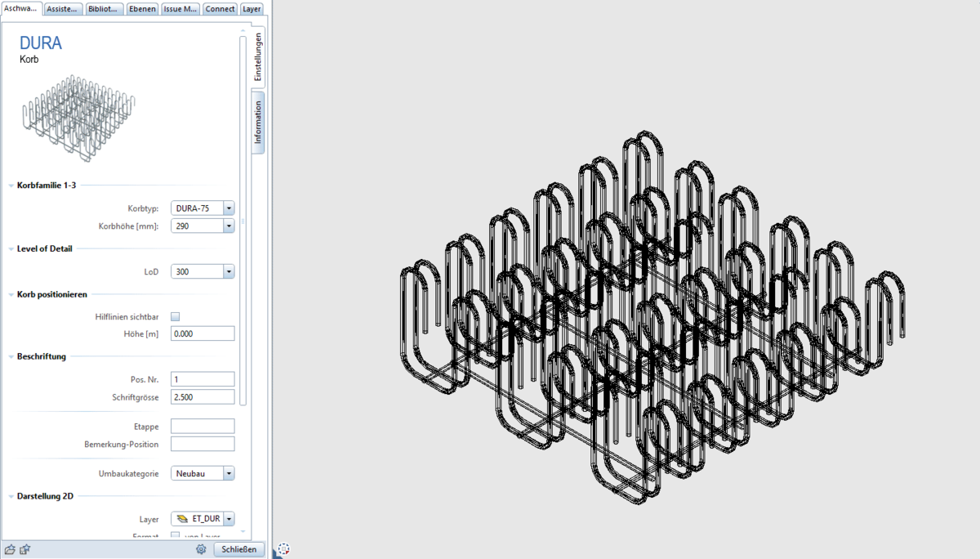Click the Etappe input field
The width and height of the screenshot is (980, 559).
pos(203,427)
